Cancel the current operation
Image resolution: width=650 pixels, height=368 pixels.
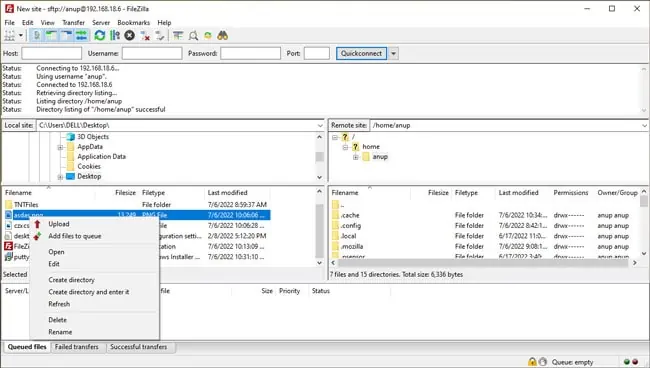[130, 36]
